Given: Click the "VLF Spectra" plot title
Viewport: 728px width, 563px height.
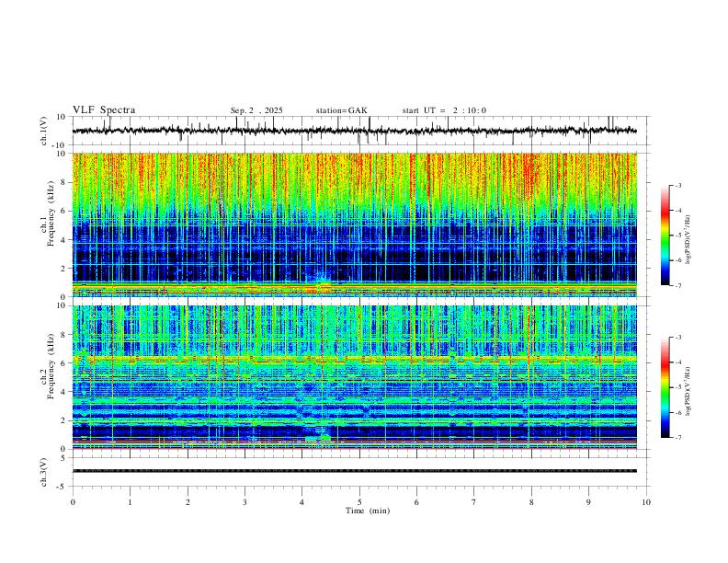Looking at the screenshot, I should pyautogui.click(x=104, y=110).
